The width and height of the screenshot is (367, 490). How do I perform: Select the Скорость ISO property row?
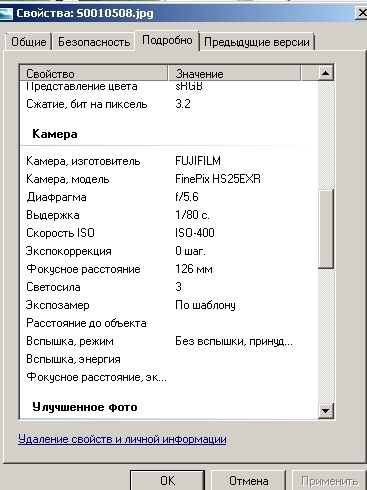tap(169, 233)
